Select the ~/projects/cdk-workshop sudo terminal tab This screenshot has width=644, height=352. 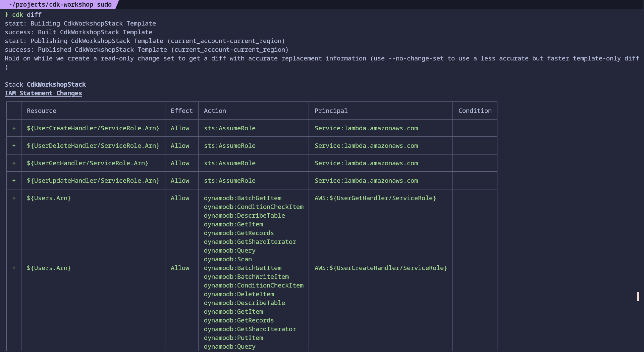pos(60,4)
